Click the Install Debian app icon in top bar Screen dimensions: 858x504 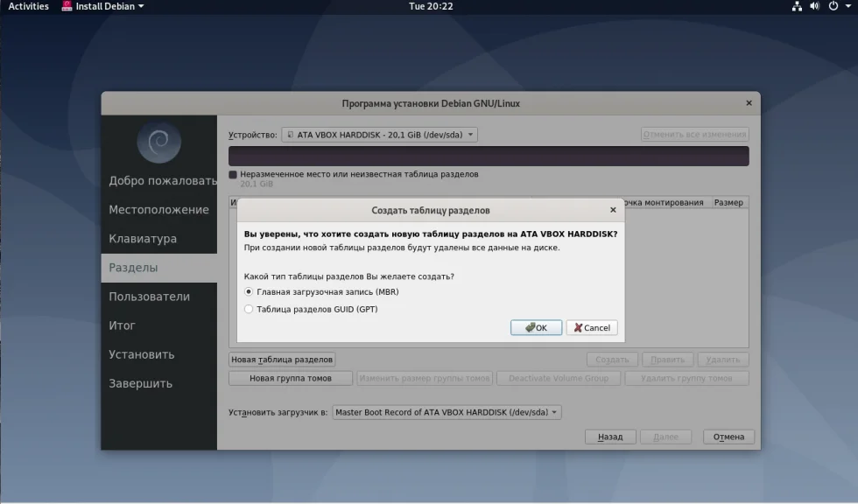click(67, 6)
